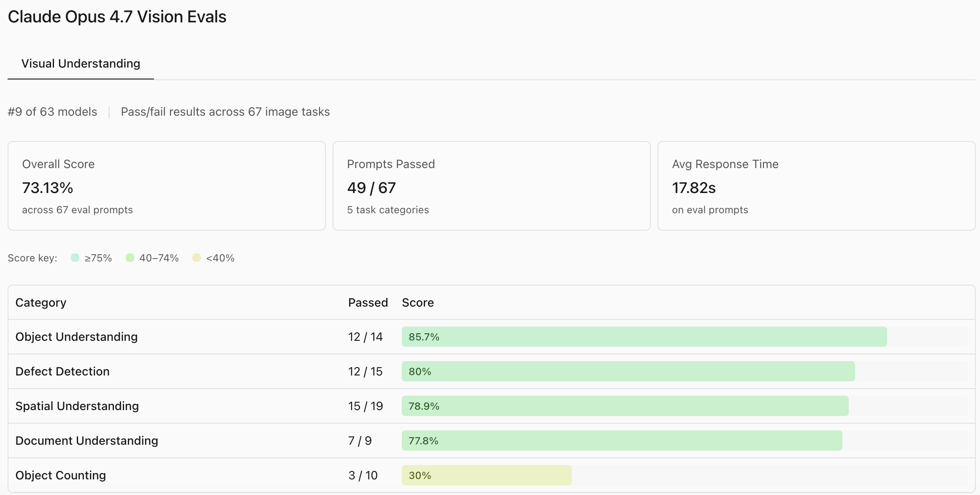This screenshot has width=980, height=495.
Task: Select the 73.13% overall score value
Action: (x=48, y=188)
